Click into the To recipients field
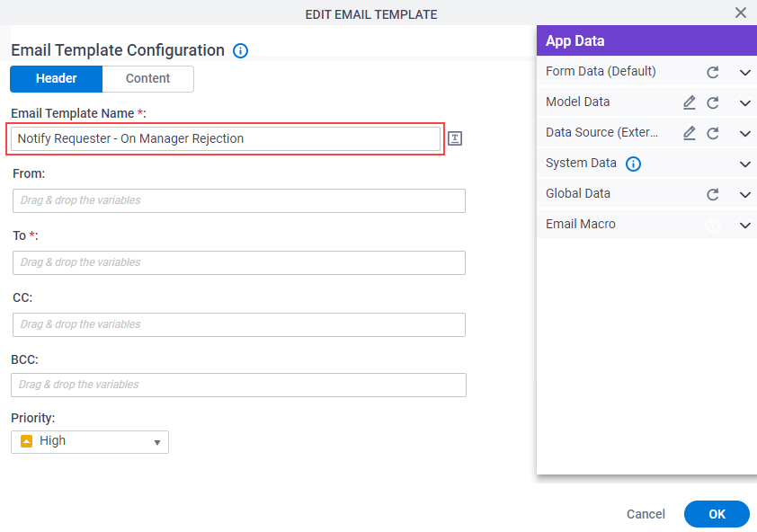The height and width of the screenshot is (532, 757). 239,262
